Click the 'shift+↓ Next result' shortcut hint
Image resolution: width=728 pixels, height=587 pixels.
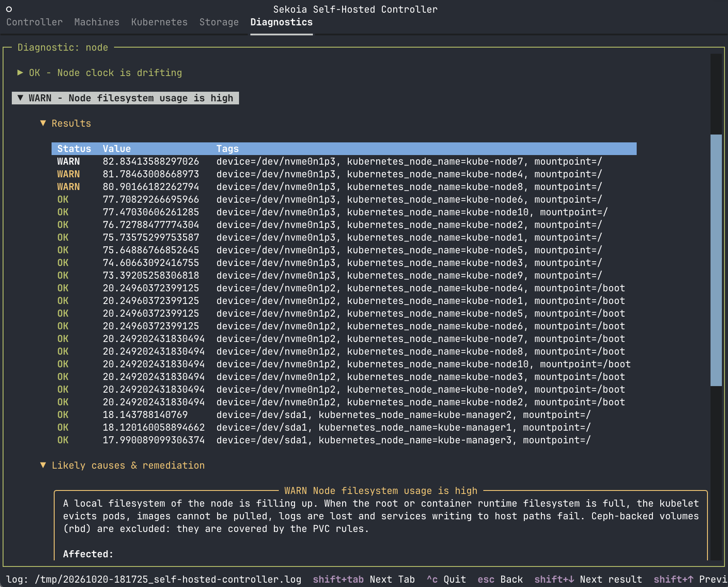pos(588,580)
